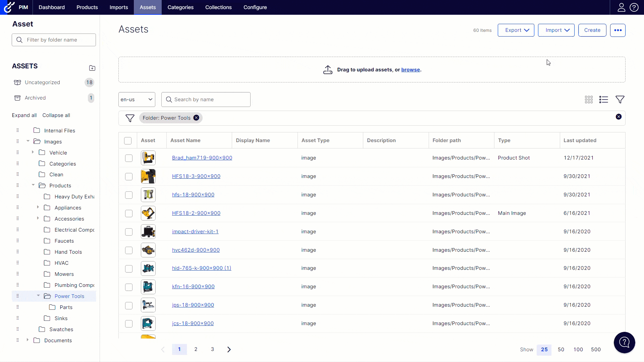The height and width of the screenshot is (362, 644).
Task: Check the impact-driver-kit-1 row checkbox
Action: 129,232
